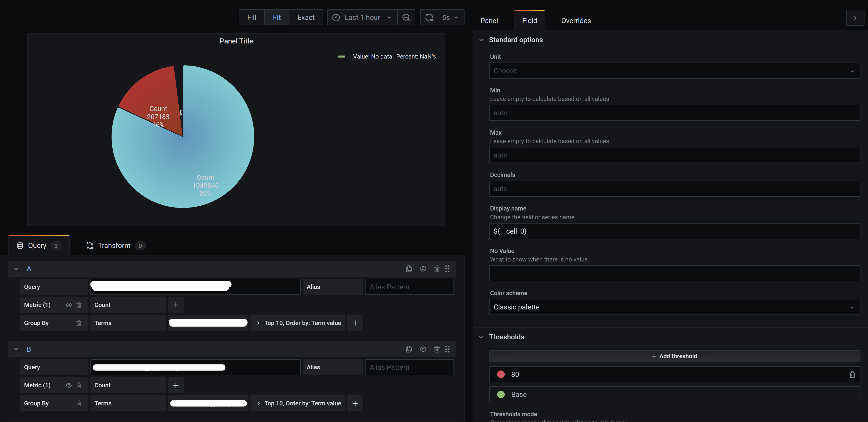Refresh the dashboard
The height and width of the screenshot is (422, 868).
(x=429, y=18)
